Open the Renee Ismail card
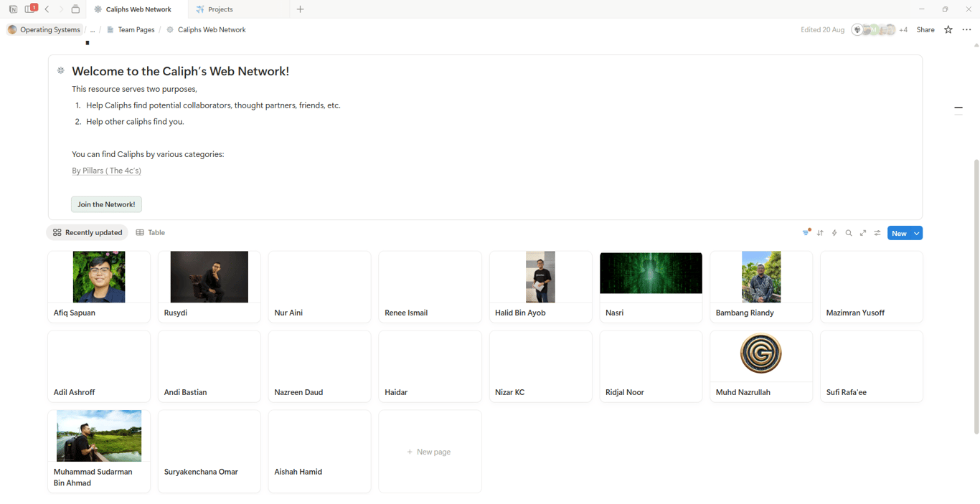This screenshot has height=504, width=980. click(x=430, y=287)
